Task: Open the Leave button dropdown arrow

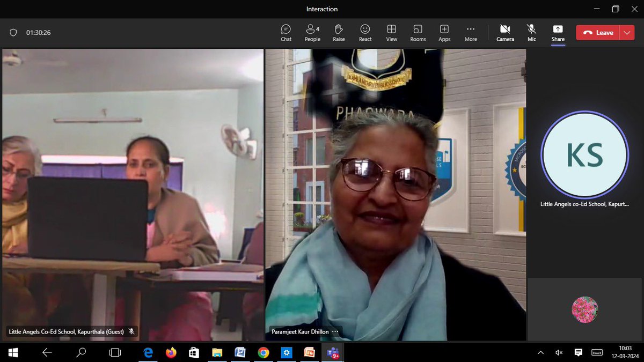Action: [627, 32]
